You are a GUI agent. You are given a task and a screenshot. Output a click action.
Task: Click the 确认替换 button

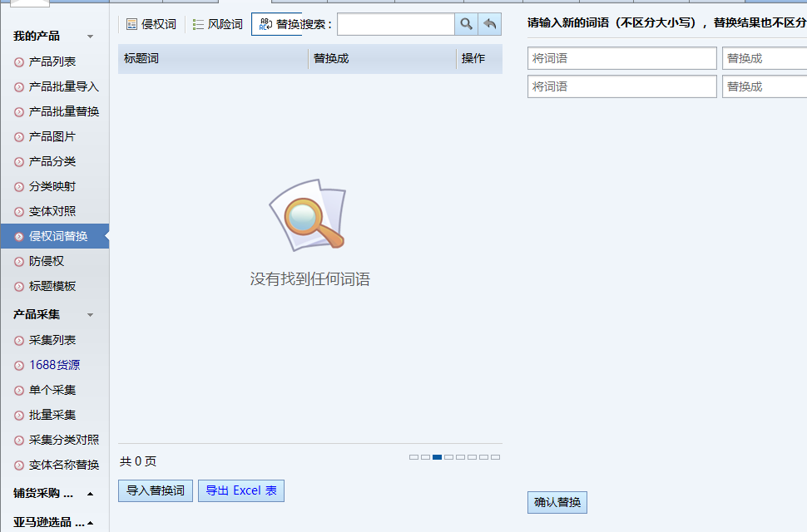[557, 502]
